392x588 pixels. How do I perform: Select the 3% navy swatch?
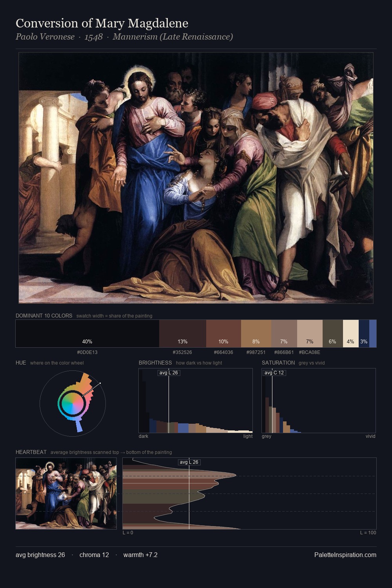364,334
